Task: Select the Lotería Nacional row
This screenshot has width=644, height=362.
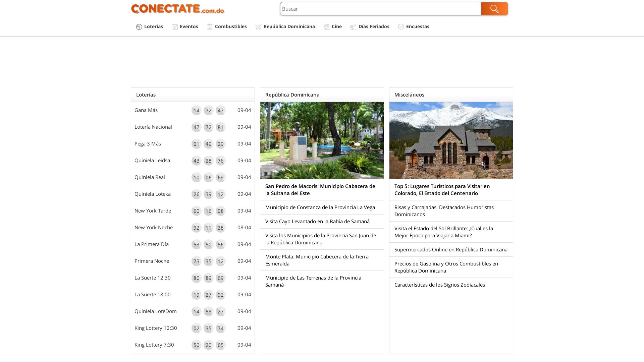Action: tap(193, 127)
